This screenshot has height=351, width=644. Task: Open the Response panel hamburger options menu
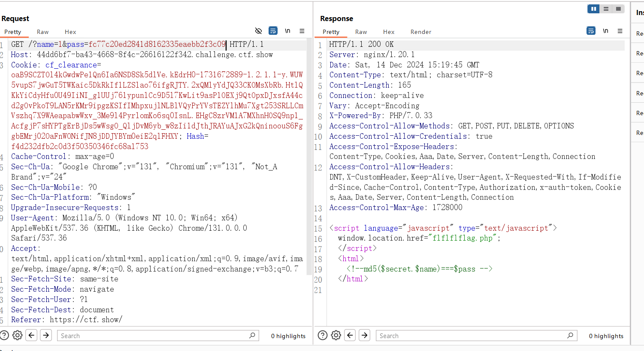click(620, 31)
